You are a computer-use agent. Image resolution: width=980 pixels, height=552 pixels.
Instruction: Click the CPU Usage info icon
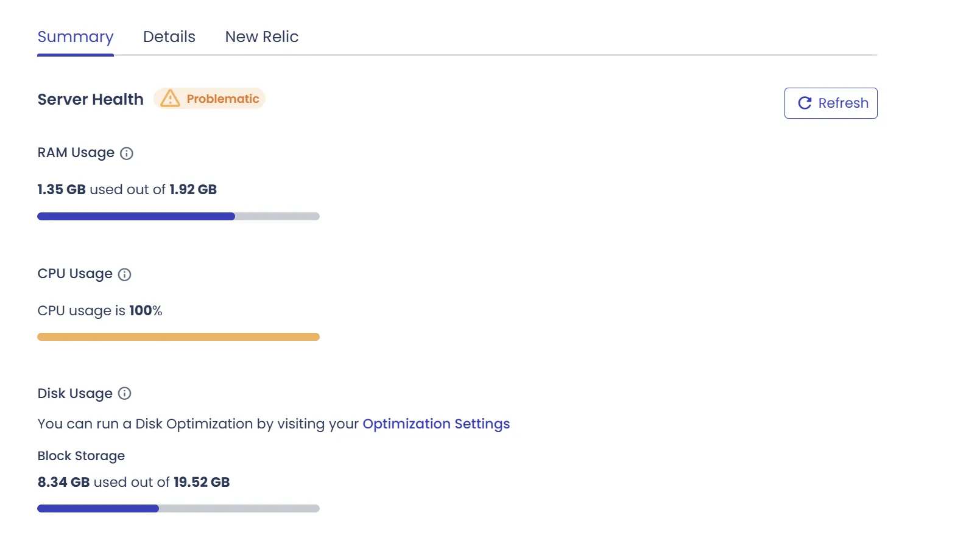(x=125, y=274)
